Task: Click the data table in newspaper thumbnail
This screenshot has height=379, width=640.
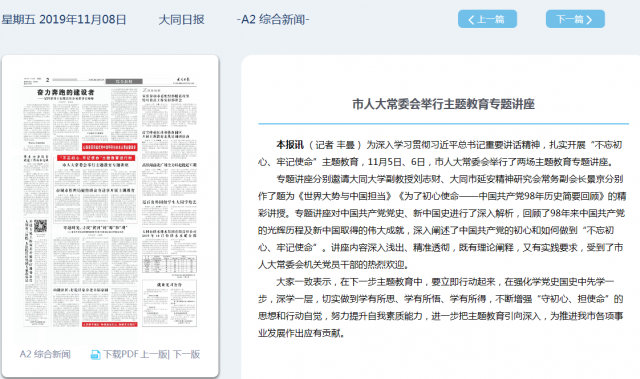Action: 169,264
